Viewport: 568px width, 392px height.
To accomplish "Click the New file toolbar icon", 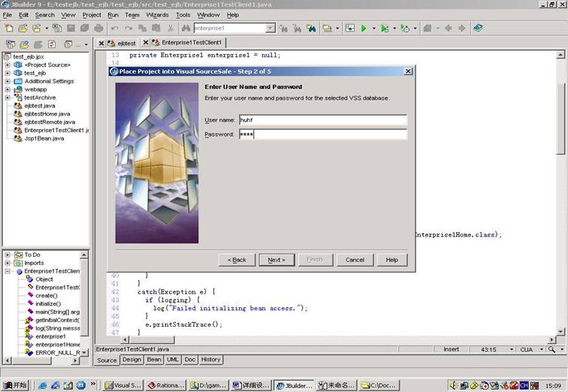I will [x=8, y=29].
